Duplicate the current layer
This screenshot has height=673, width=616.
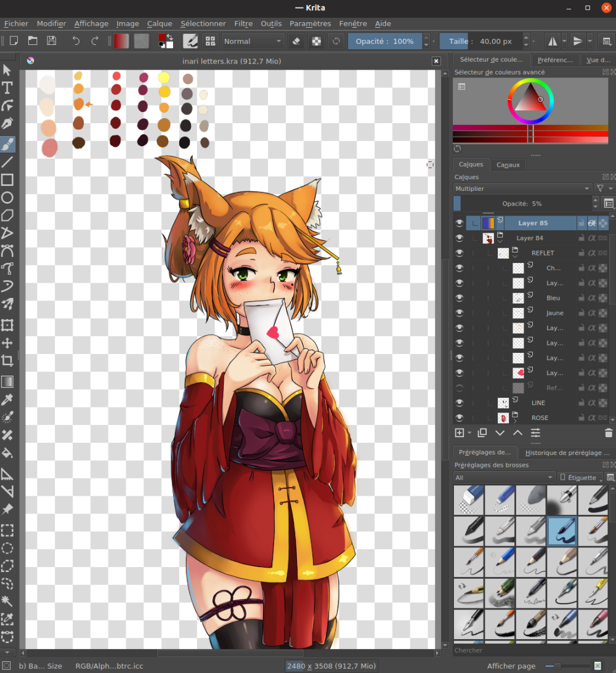pyautogui.click(x=482, y=433)
